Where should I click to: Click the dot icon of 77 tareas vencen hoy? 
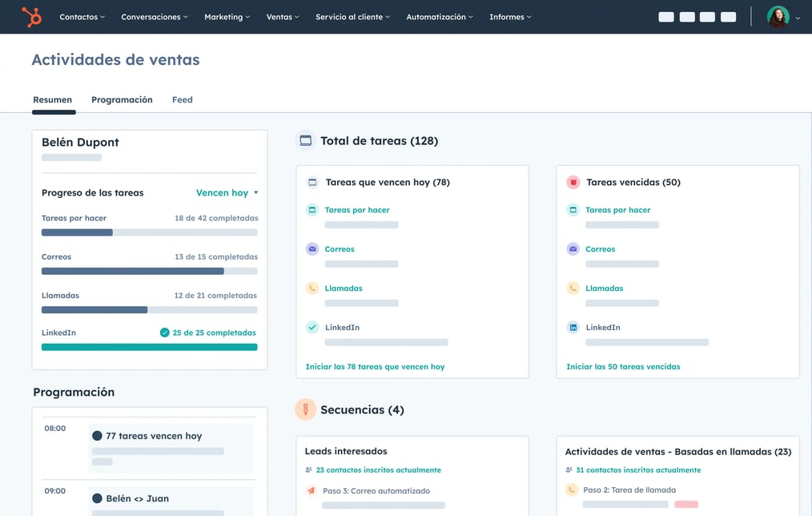[97, 436]
